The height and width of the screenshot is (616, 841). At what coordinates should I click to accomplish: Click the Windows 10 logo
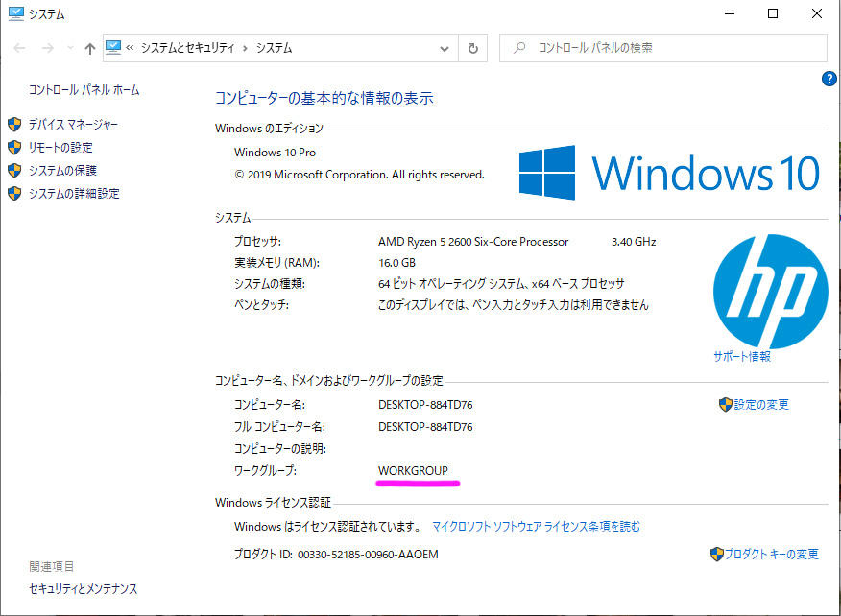tap(669, 173)
